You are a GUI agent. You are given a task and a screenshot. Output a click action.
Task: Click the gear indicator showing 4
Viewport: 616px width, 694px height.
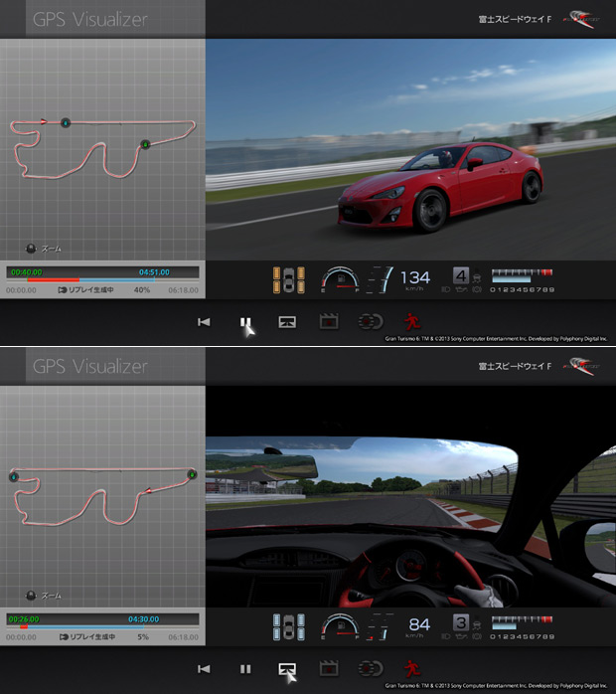click(x=461, y=275)
